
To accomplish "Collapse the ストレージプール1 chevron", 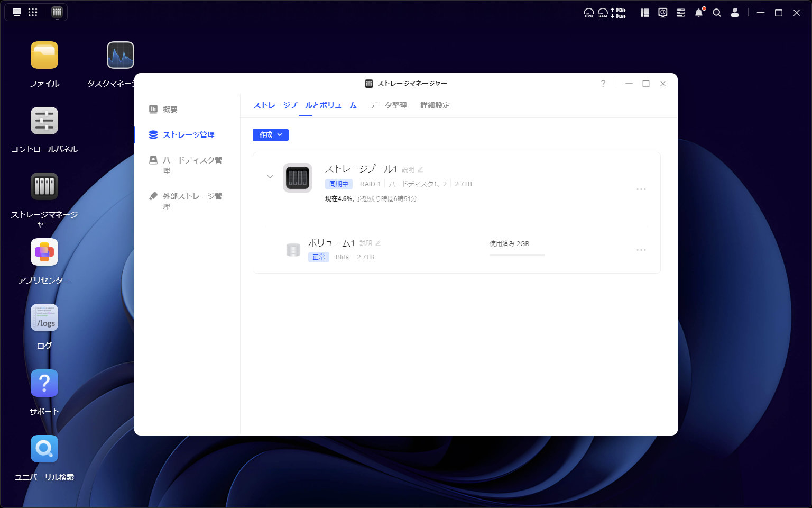I will [270, 177].
